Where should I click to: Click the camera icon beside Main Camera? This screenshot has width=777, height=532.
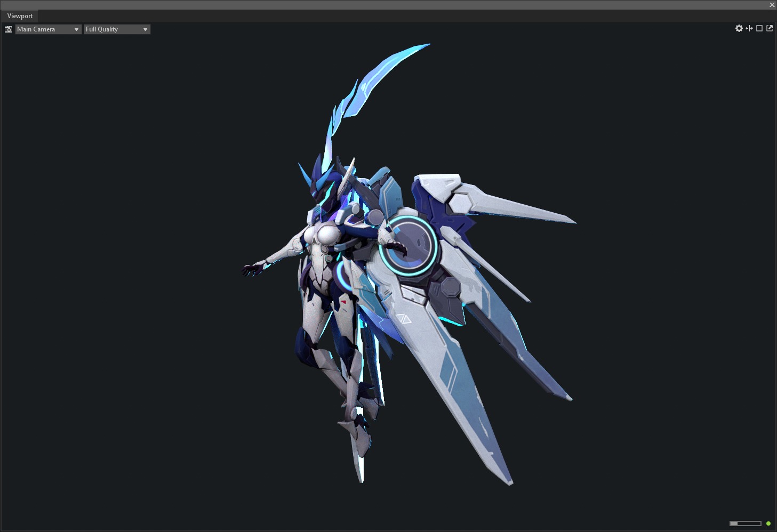pyautogui.click(x=9, y=29)
